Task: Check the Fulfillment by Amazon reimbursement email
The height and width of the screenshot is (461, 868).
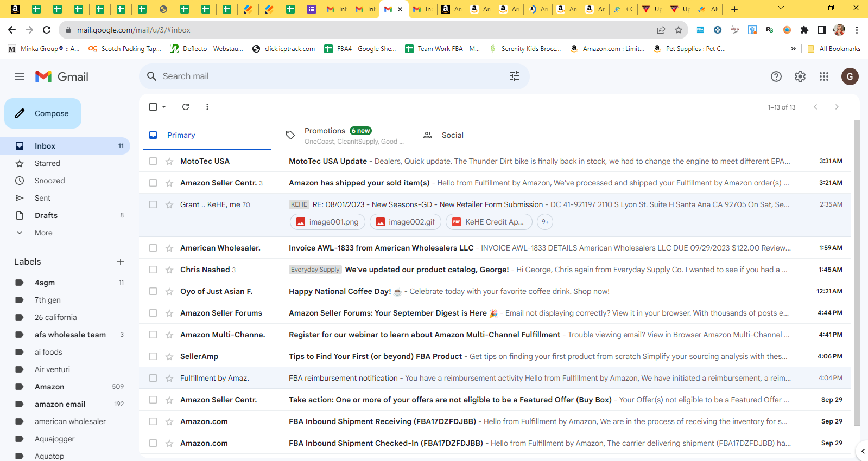Action: point(153,378)
